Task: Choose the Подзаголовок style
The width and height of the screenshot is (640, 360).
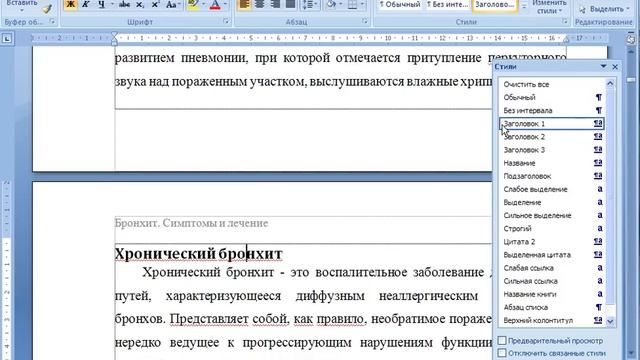Action: 551,176
